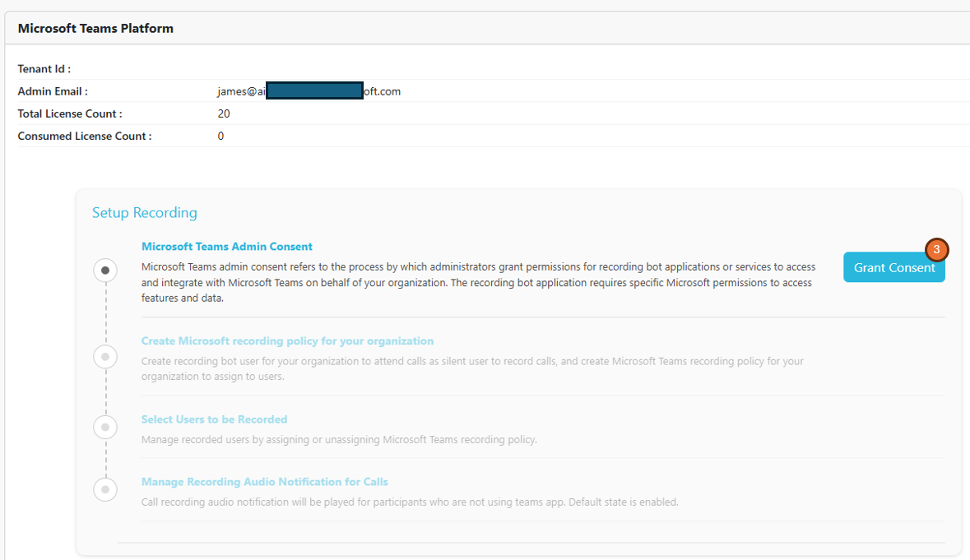Open Manage Recording Audio Notification for Calls
Viewport: 970px width, 560px height.
pos(265,482)
